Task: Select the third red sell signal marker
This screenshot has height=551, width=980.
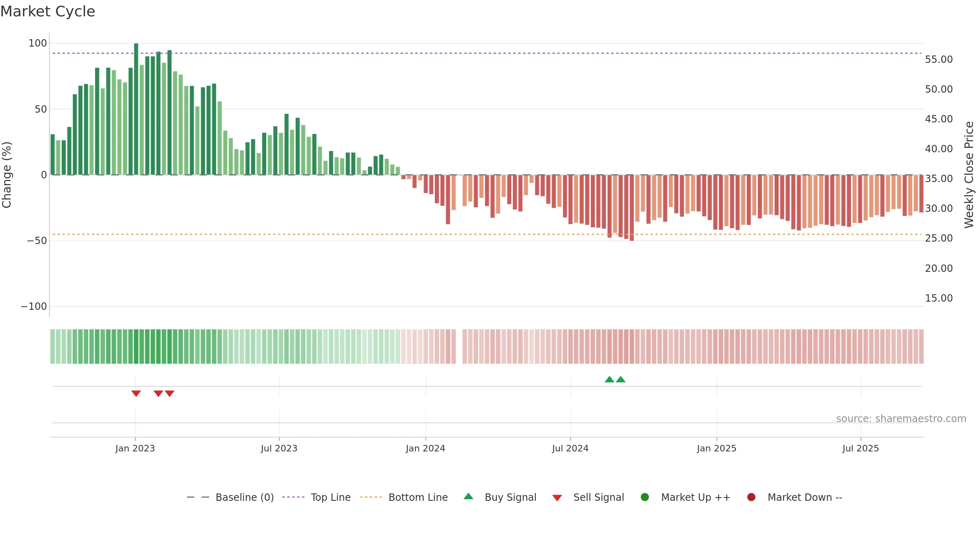Action: (169, 393)
